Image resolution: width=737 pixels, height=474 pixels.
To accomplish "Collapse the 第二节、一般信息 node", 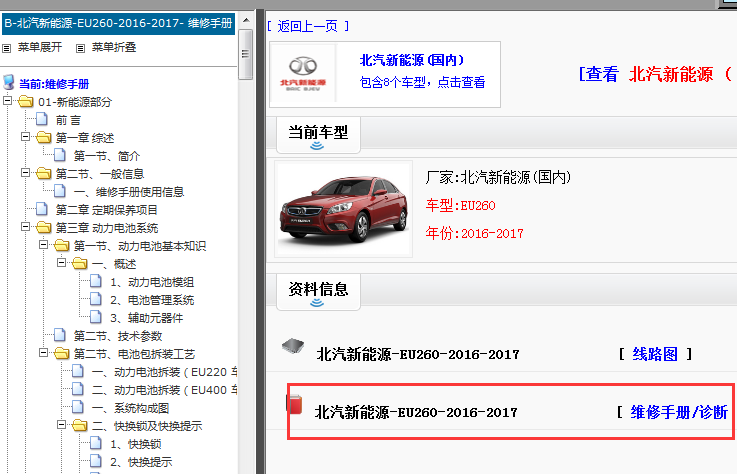I will pos(25,173).
